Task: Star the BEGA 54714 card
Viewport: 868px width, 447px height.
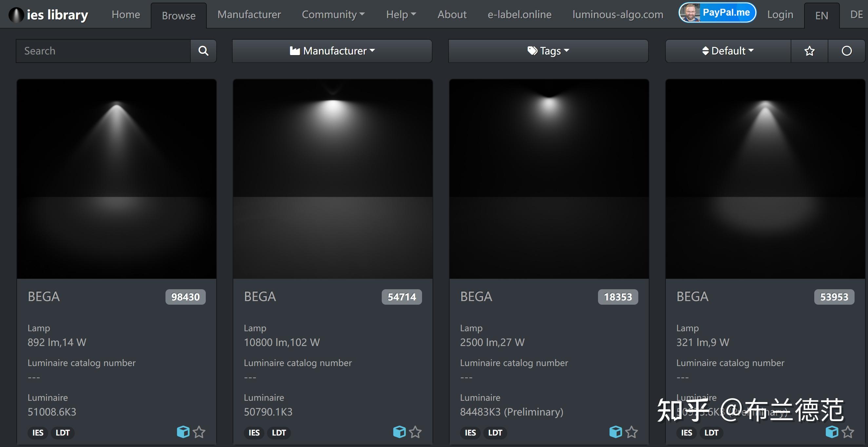Action: (x=415, y=432)
